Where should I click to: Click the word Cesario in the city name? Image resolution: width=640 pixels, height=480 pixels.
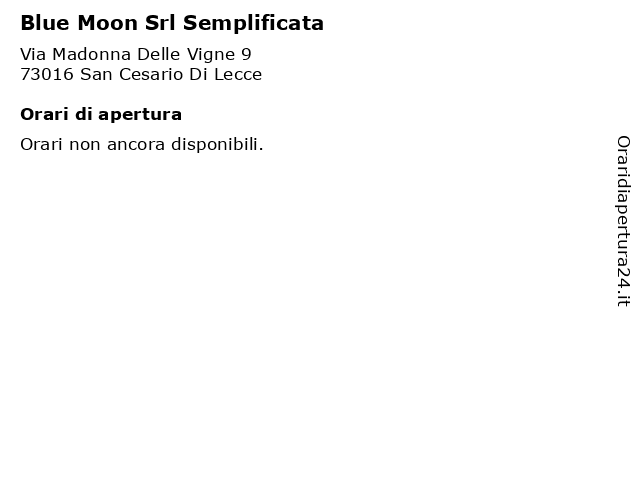coord(151,74)
